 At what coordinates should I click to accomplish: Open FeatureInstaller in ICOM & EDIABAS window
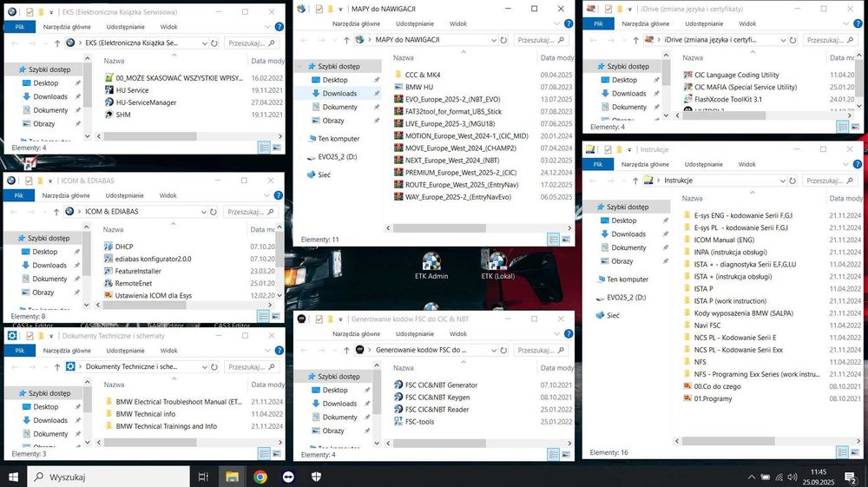click(x=138, y=271)
